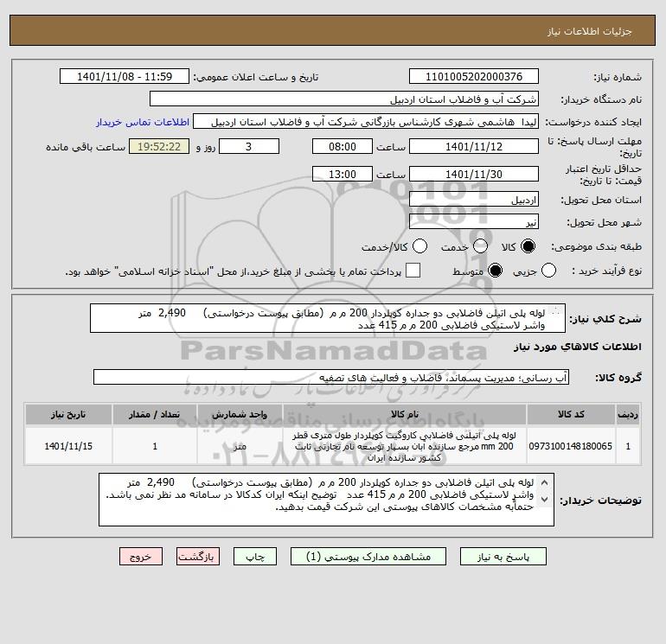Image resolution: width=666 pixels, height=644 pixels.
Task: Click the quantity cell showing 1
Action: click(155, 446)
